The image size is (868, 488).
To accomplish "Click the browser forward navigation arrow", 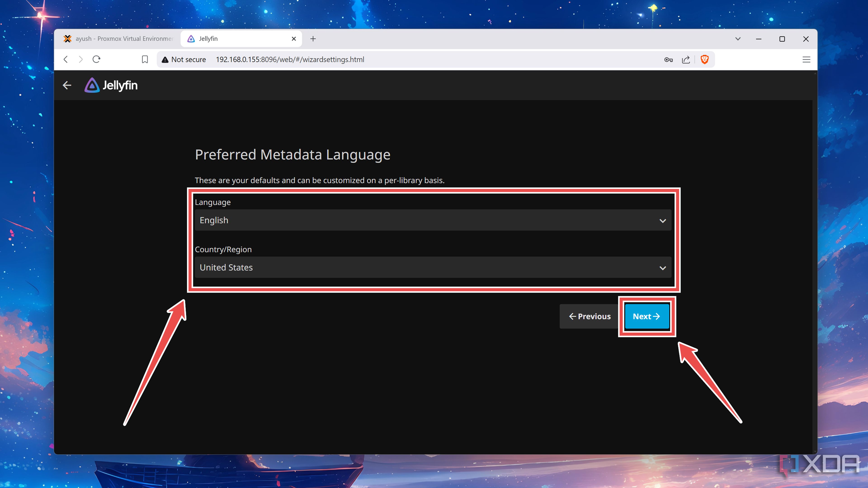I will (81, 59).
